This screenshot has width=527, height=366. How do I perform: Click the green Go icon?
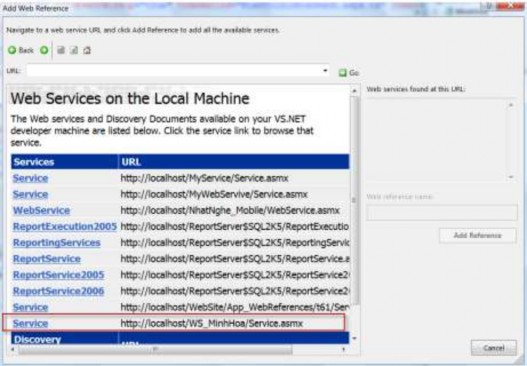tap(342, 73)
